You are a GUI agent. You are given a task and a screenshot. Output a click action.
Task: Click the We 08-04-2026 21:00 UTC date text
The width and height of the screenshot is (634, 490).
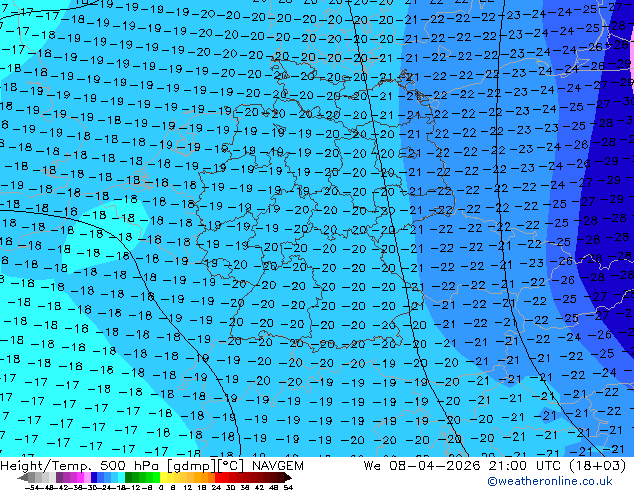(464, 466)
